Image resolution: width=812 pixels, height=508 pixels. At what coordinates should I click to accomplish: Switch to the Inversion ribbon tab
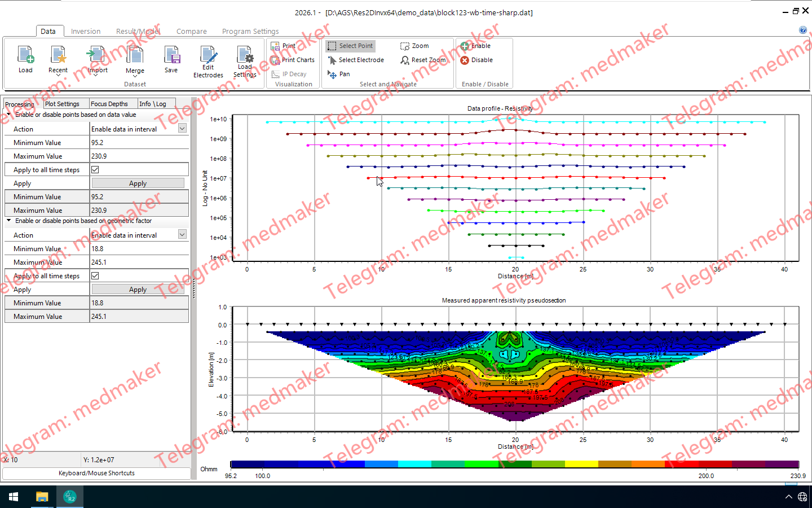[86, 31]
